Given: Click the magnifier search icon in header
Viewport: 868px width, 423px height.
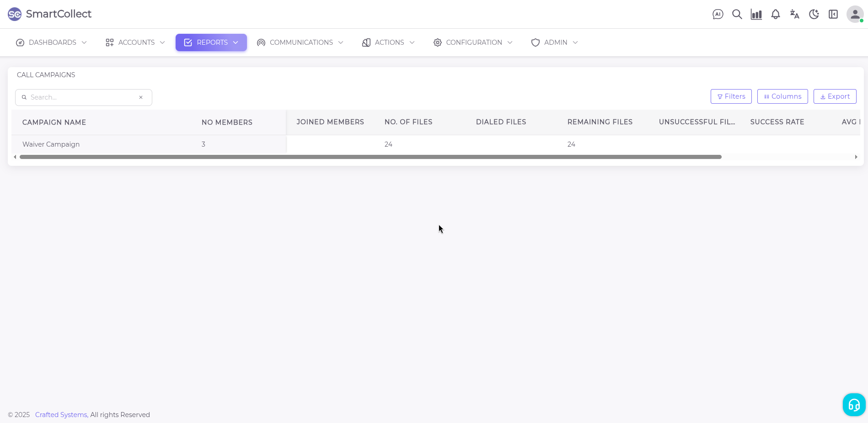Looking at the screenshot, I should (737, 14).
